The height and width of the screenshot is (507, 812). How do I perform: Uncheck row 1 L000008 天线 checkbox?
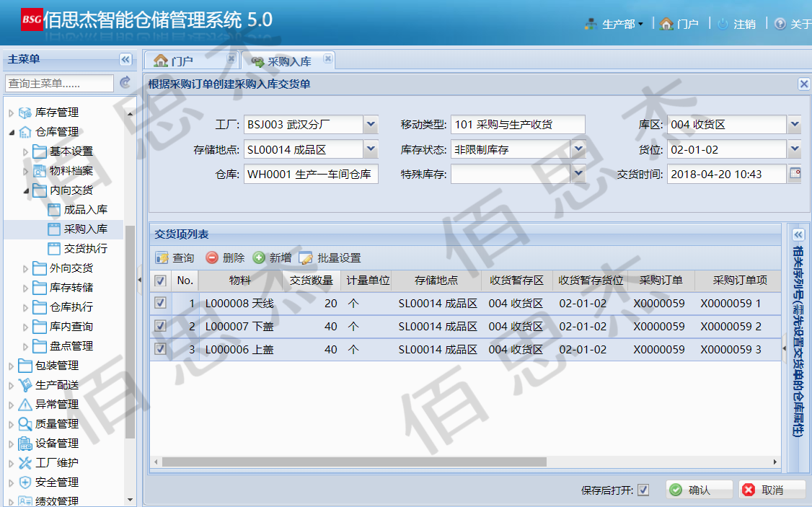[x=160, y=303]
